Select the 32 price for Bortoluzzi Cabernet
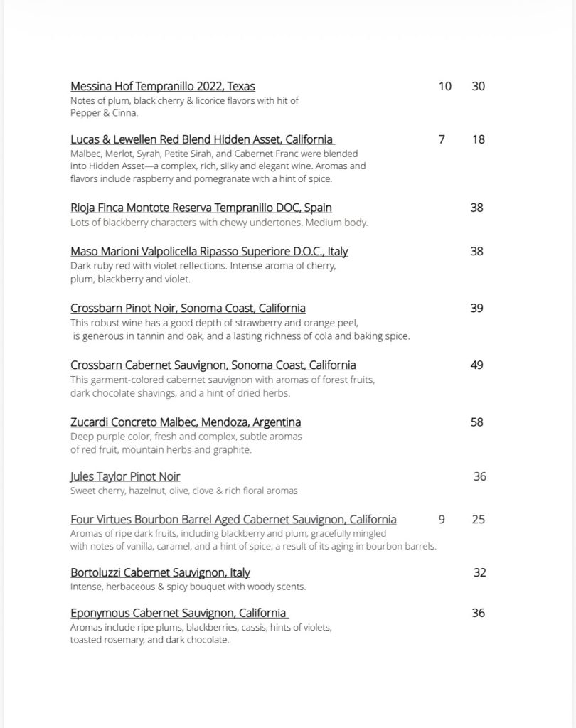 tap(479, 573)
